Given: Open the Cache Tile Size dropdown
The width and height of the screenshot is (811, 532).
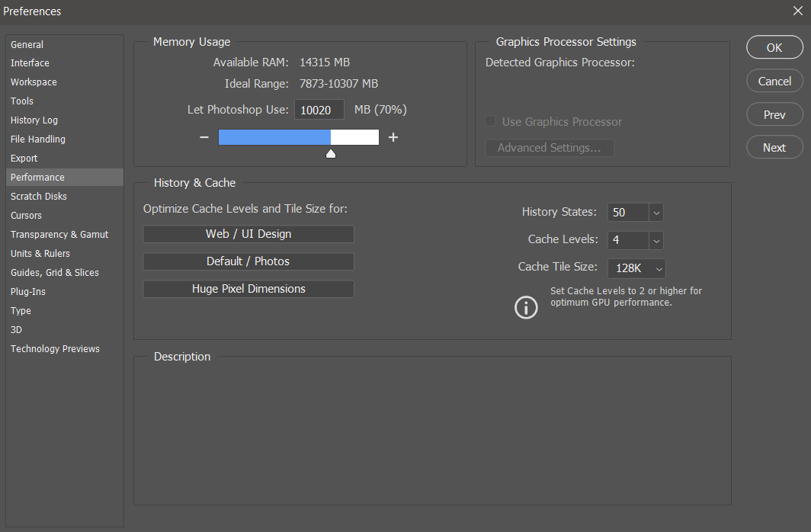Looking at the screenshot, I should point(657,268).
